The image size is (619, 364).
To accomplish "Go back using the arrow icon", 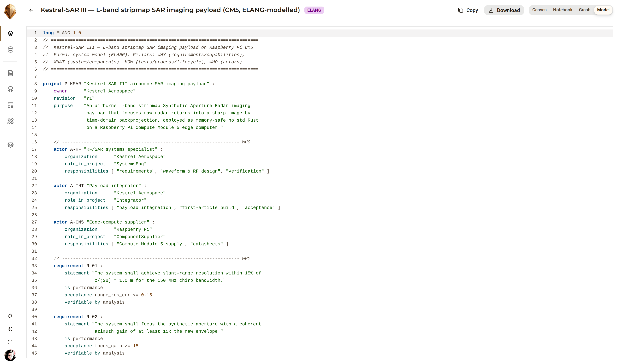I will point(31,10).
